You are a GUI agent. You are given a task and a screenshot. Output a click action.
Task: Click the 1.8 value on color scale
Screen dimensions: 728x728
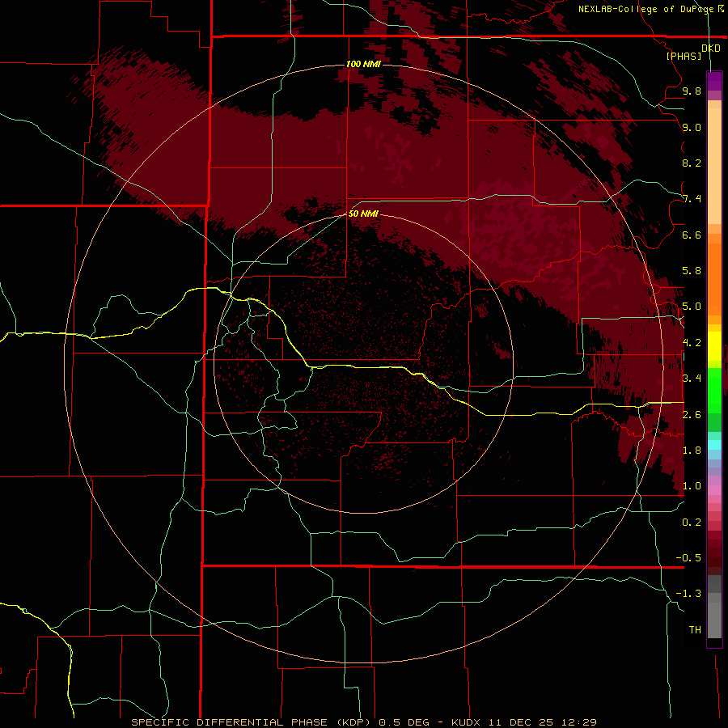pyautogui.click(x=692, y=451)
